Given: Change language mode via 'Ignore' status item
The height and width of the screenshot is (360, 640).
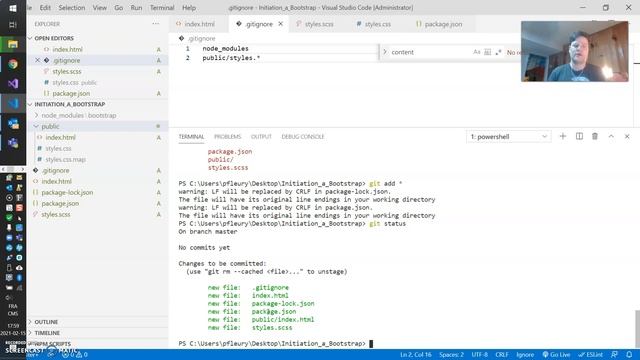Looking at the screenshot, I should (525, 355).
